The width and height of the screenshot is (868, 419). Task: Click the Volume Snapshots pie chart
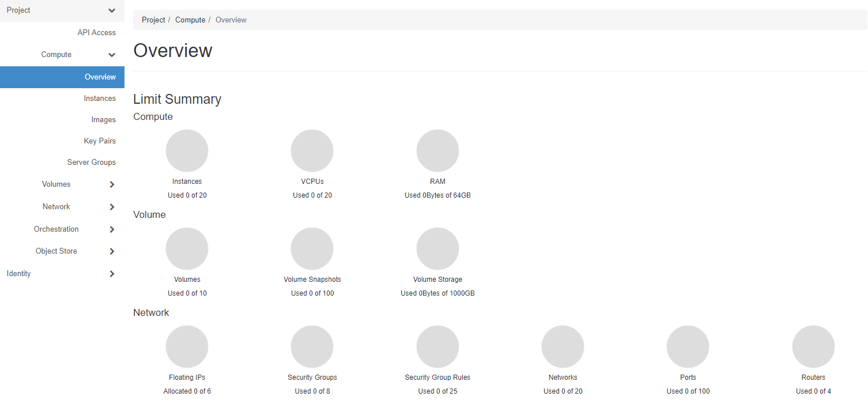[312, 249]
